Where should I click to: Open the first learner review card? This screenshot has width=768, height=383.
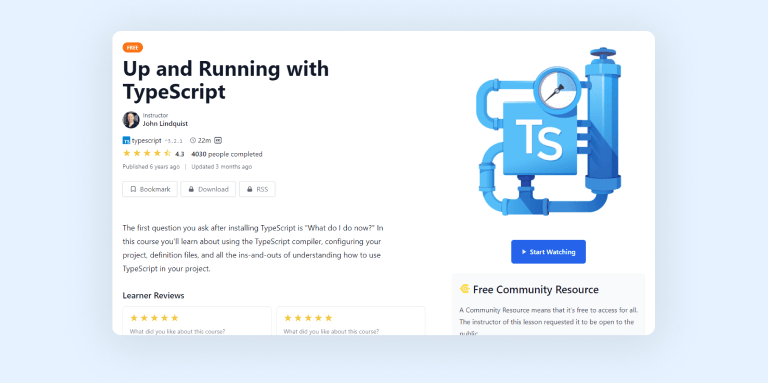(x=197, y=321)
